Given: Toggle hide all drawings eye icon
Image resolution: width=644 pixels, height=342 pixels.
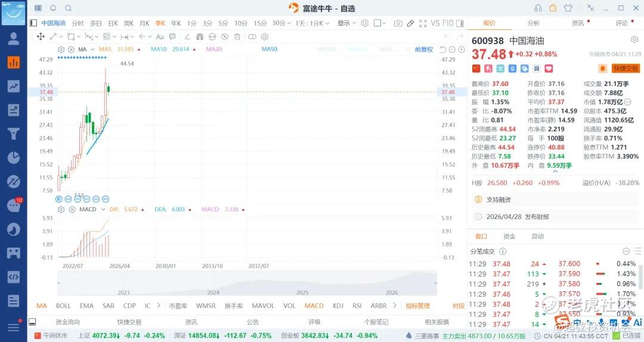Looking at the screenshot, I should (225, 36).
